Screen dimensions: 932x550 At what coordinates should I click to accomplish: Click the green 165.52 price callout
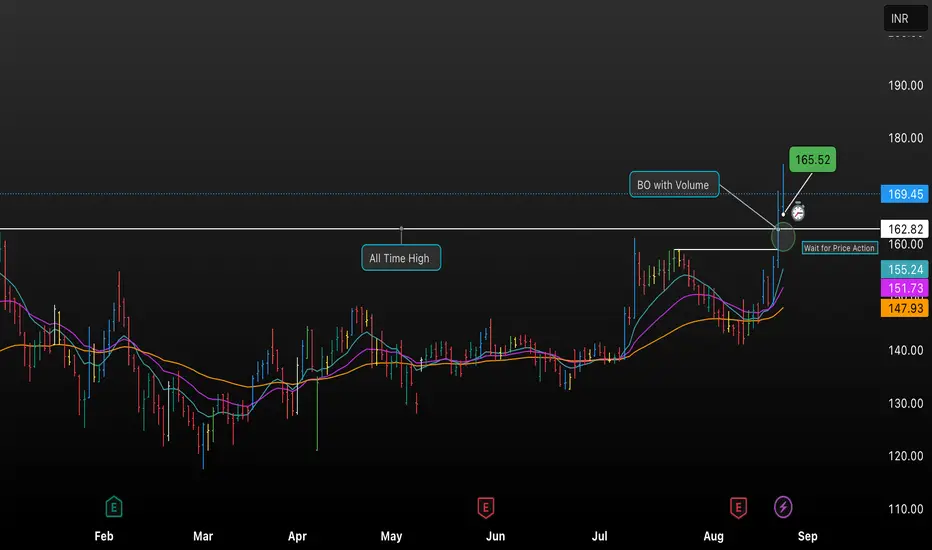point(813,159)
